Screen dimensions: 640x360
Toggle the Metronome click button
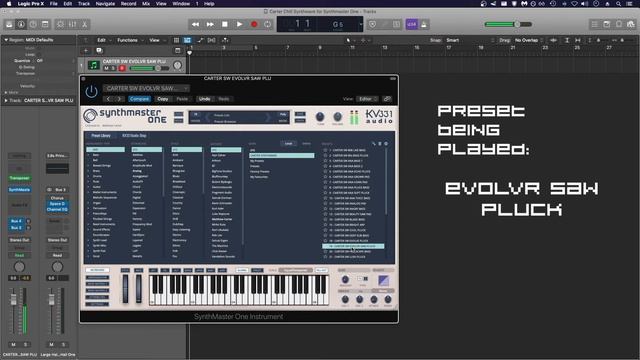[424, 24]
